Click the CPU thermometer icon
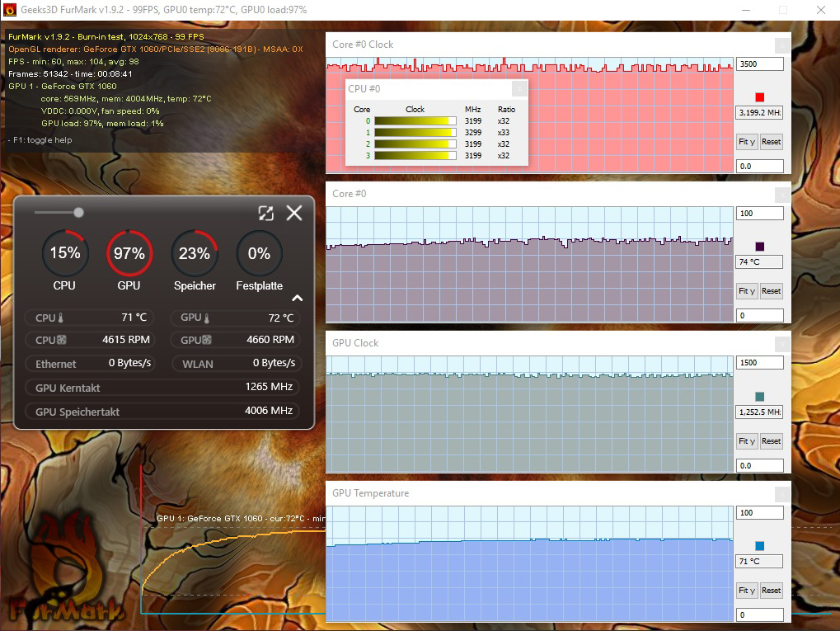840x631 pixels. click(x=60, y=318)
